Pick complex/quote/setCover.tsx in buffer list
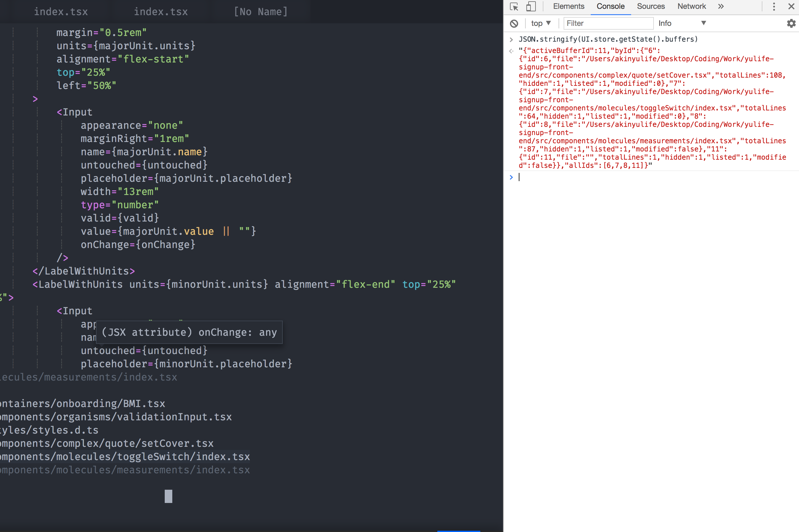 pyautogui.click(x=107, y=443)
